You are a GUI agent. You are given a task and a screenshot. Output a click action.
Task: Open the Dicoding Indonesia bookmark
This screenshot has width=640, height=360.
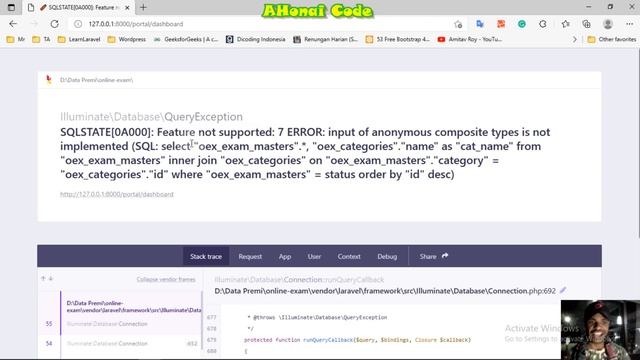pos(256,39)
